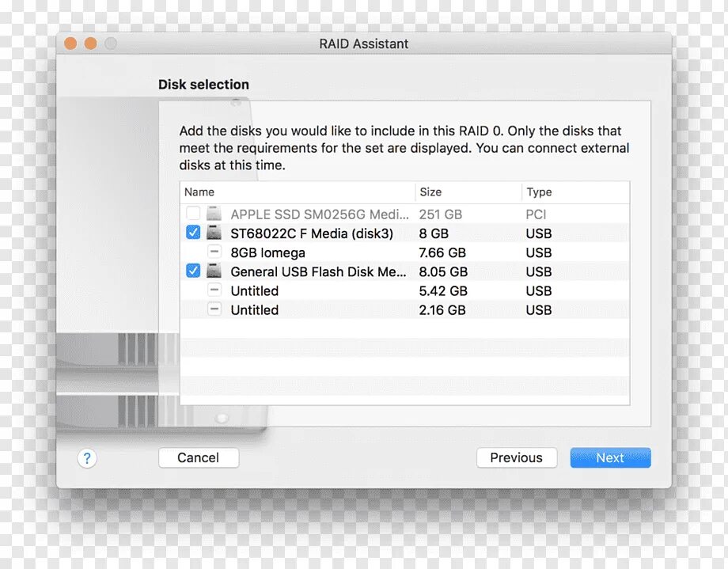Click the APPLE SSD disk drive icon
The height and width of the screenshot is (569, 728).
click(214, 214)
